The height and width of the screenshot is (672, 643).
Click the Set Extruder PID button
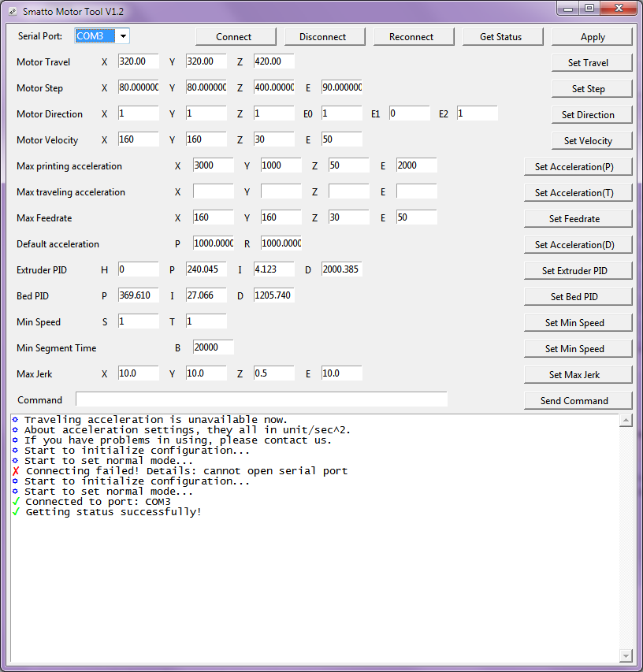point(578,271)
